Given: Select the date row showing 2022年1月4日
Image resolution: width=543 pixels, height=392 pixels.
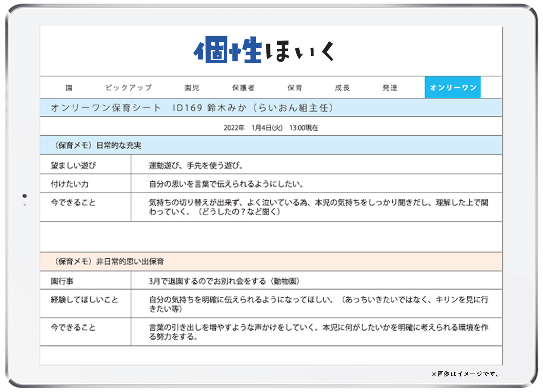Looking at the screenshot, I should 271,127.
